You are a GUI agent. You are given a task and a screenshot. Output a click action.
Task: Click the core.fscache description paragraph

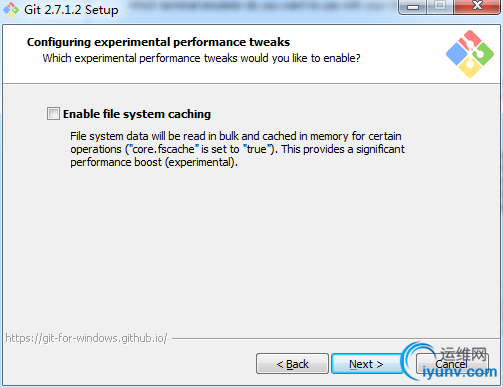tap(237, 149)
